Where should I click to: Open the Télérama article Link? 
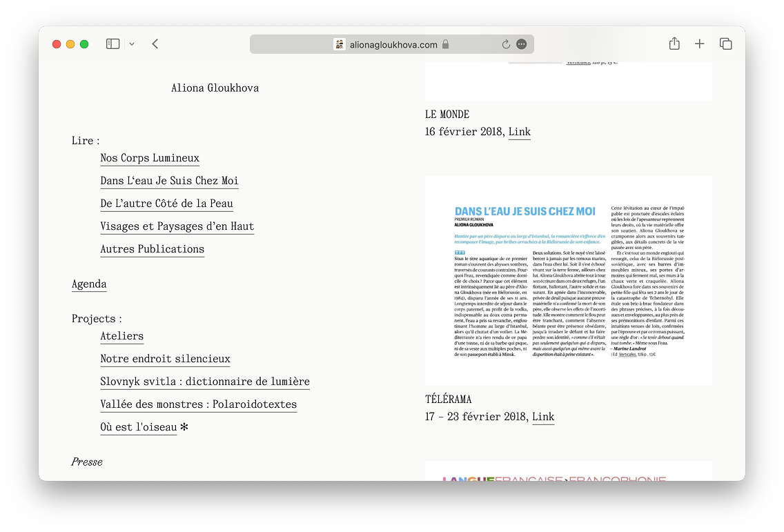(543, 417)
